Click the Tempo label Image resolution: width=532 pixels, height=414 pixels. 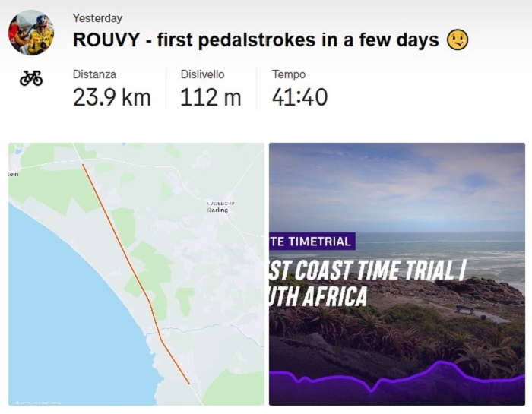[x=289, y=74]
